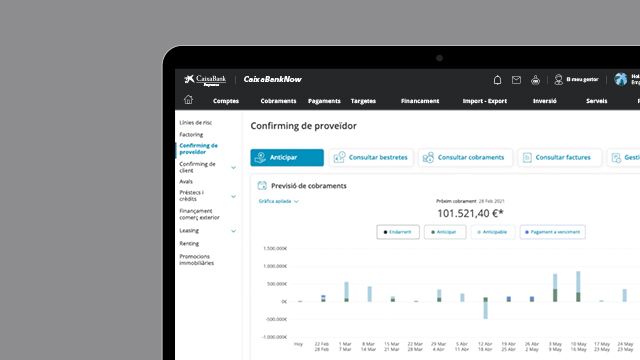Toggle the Pagament a venciment legend filter
This screenshot has width=640, height=360.
(x=553, y=232)
